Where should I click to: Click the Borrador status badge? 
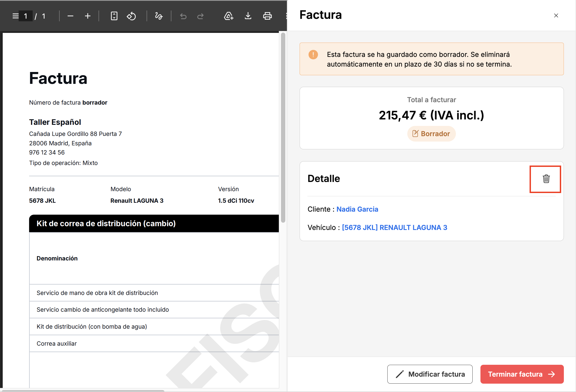431,134
